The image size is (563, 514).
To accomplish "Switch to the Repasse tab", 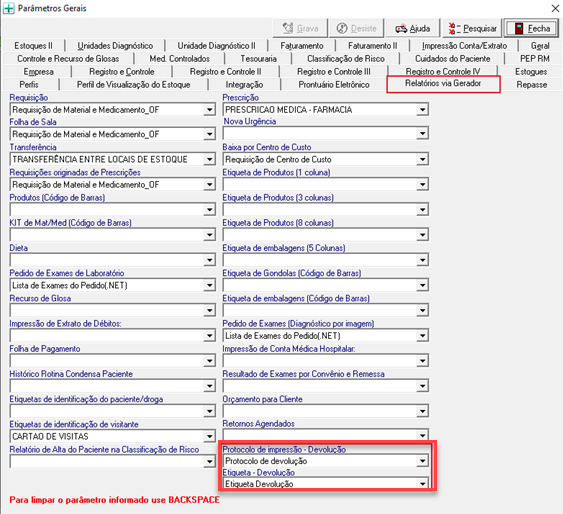I will 532,85.
